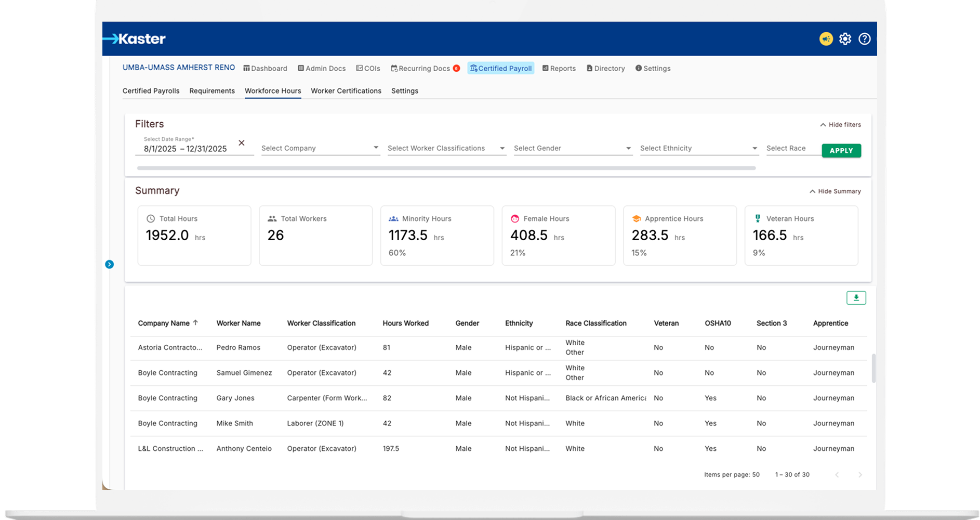Click the filters horizontal scrollbar
Image resolution: width=980 pixels, height=520 pixels.
coord(446,168)
